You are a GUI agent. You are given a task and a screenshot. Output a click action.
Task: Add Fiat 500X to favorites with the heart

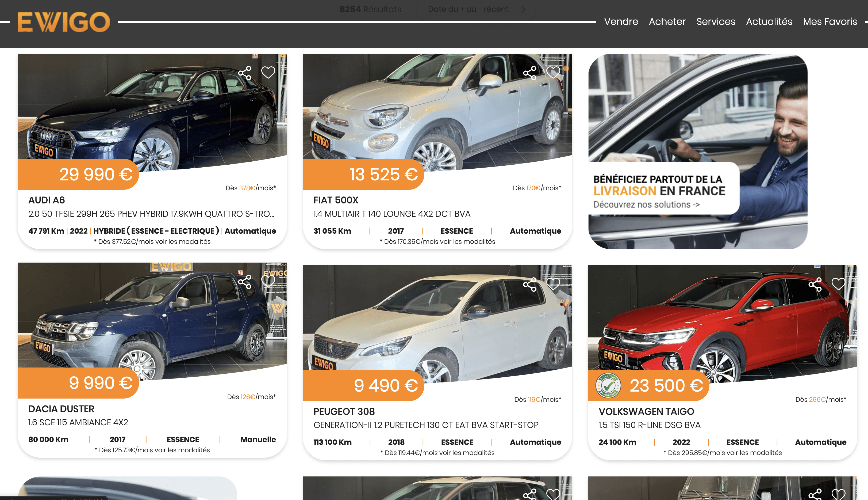tap(553, 73)
